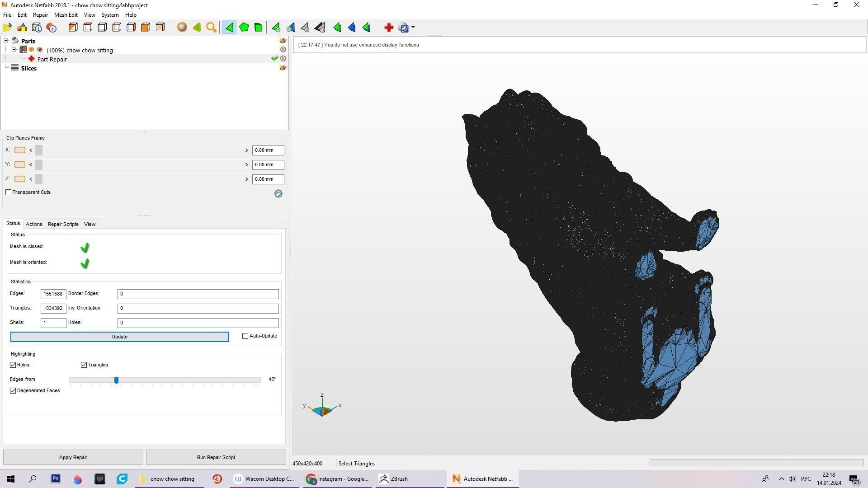Click the magnifier Zoom icon in toolbar
Viewport: 868px width, 488px height.
pos(211,28)
